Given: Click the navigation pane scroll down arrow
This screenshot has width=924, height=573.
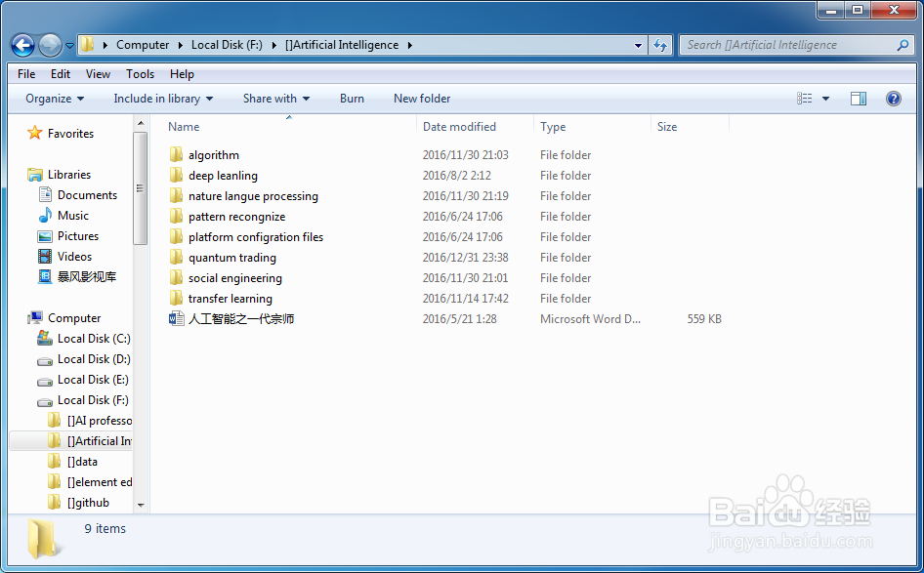Looking at the screenshot, I should tap(141, 506).
